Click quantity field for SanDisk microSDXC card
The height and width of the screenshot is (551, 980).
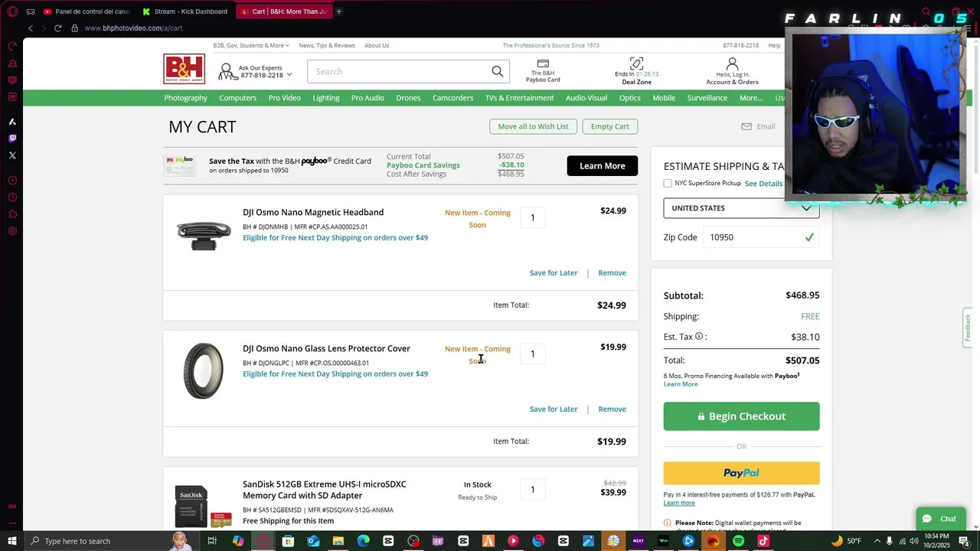[x=533, y=490]
